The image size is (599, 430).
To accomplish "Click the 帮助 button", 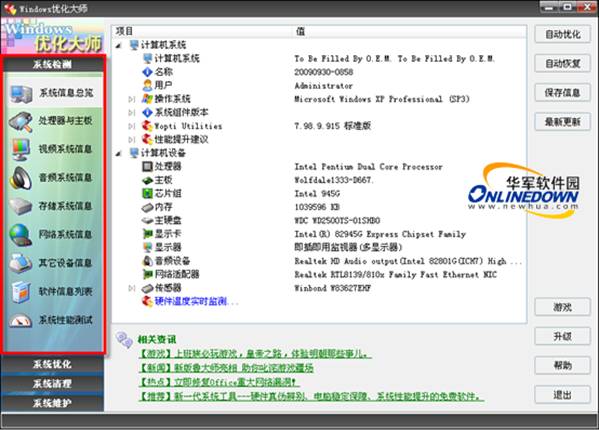I will tap(562, 366).
